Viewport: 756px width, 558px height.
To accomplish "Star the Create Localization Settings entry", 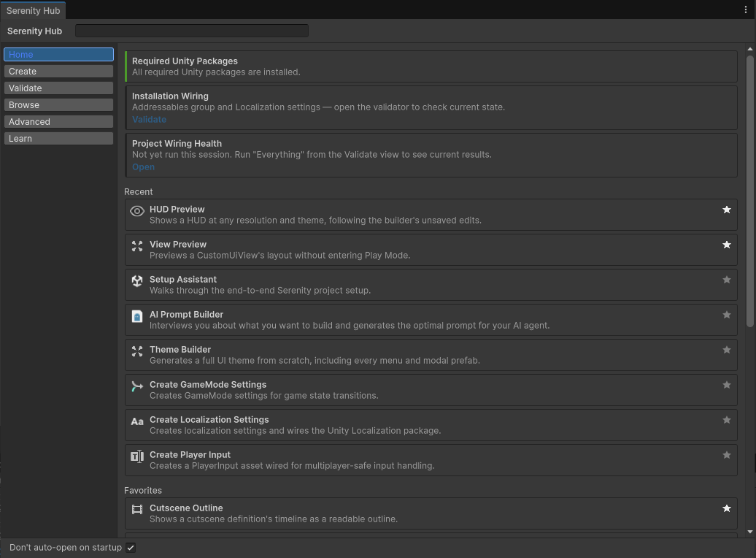I will click(727, 420).
